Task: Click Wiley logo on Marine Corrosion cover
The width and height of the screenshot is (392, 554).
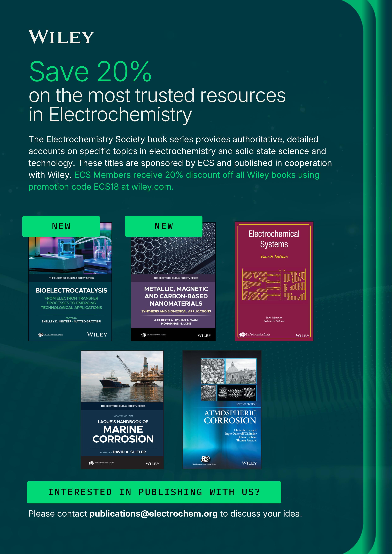Action: click(152, 463)
